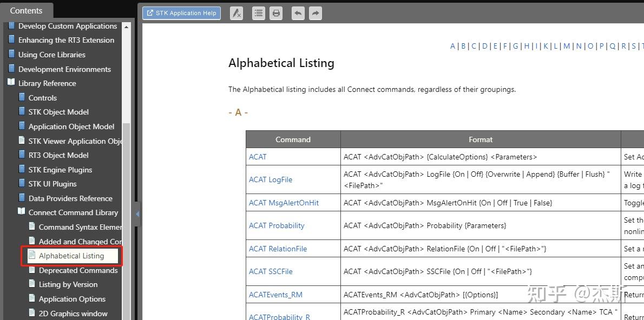Open Deprecated Commands in the contents tree

(x=78, y=270)
